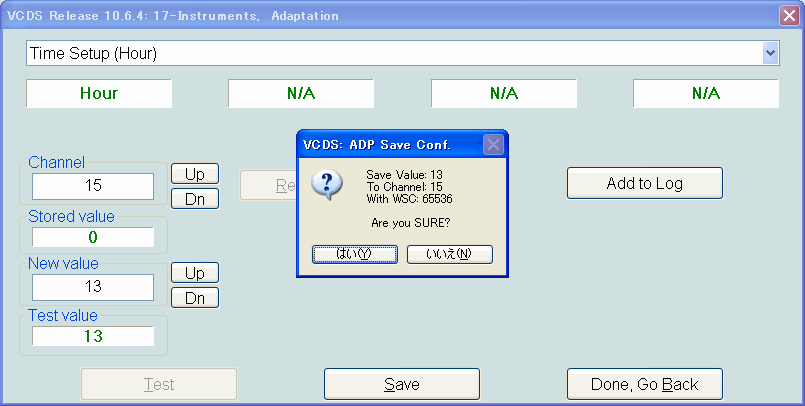Decrease Channel with its Dn button

pyautogui.click(x=195, y=199)
